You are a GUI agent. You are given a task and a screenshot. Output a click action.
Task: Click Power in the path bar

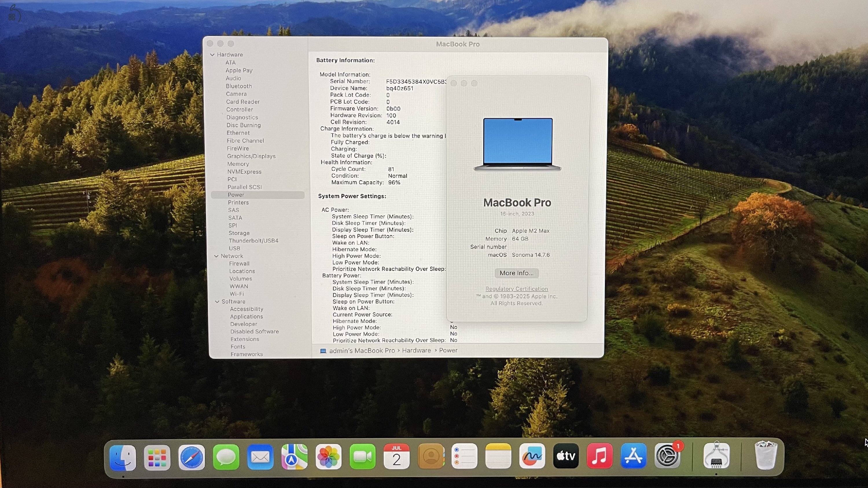448,350
